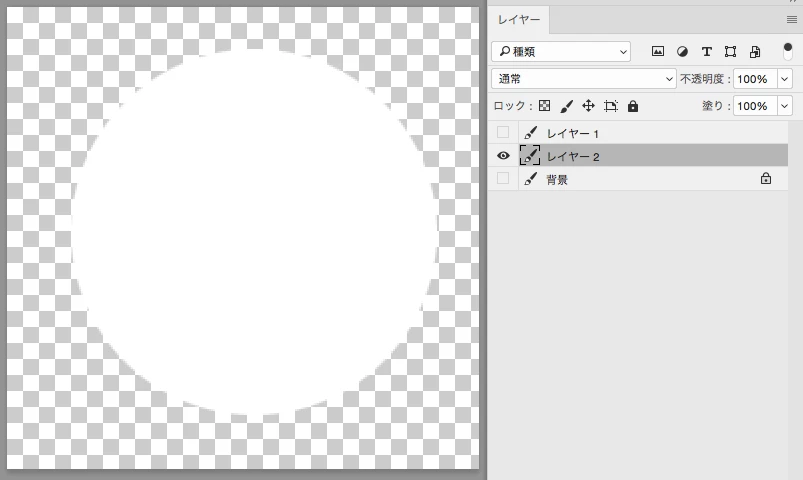Click the 塗り 100% value field
803x480 pixels.
tap(755, 106)
